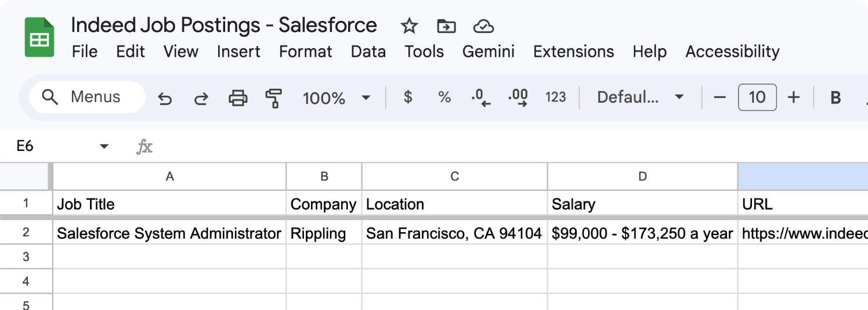The height and width of the screenshot is (310, 868).
Task: Decrease decimal places
Action: (x=481, y=98)
